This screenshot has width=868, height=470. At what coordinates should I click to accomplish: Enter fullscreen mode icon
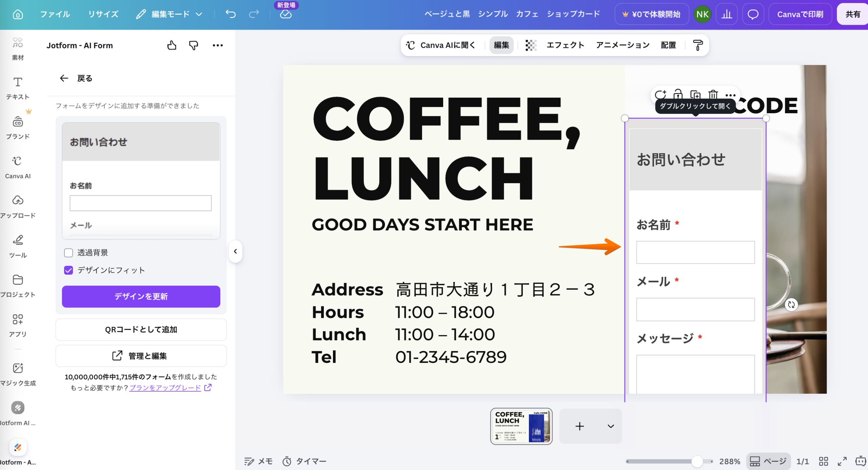(842, 461)
